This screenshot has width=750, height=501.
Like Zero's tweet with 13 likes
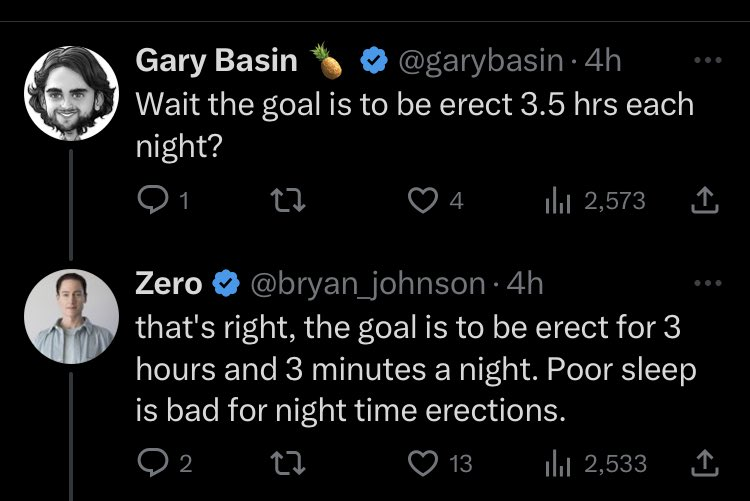[x=422, y=464]
